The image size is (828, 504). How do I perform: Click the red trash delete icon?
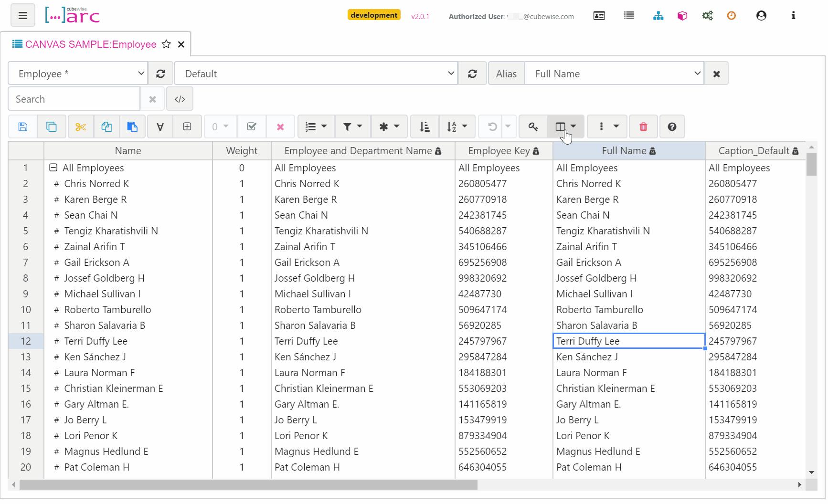click(643, 126)
